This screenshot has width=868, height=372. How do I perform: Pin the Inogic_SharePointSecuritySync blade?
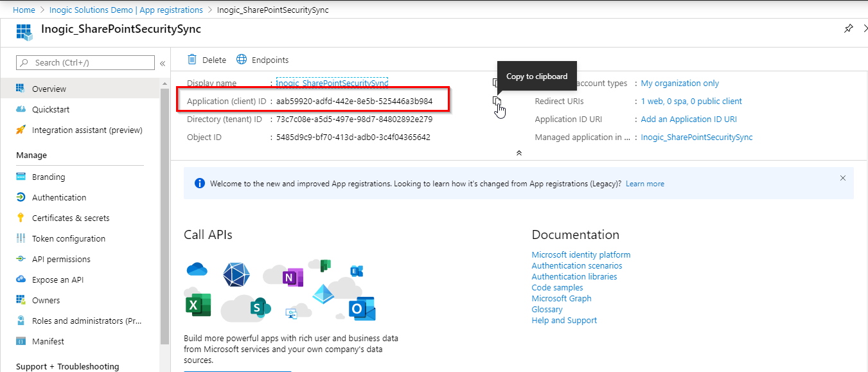(848, 29)
